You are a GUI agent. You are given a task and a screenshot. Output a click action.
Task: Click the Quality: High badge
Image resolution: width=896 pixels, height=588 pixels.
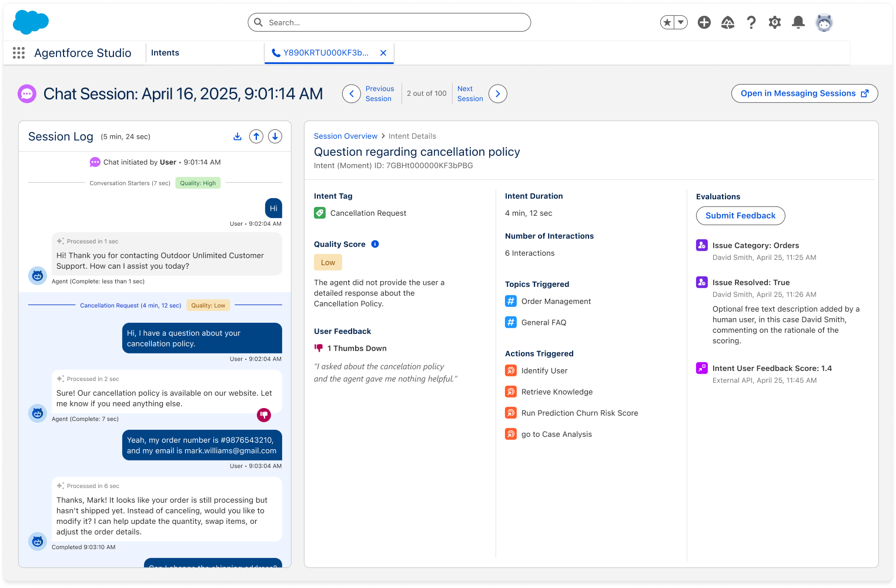[x=198, y=183]
